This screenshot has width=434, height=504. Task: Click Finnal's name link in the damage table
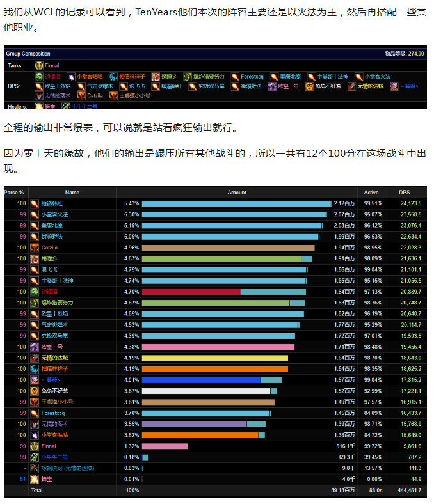[x=49, y=446]
